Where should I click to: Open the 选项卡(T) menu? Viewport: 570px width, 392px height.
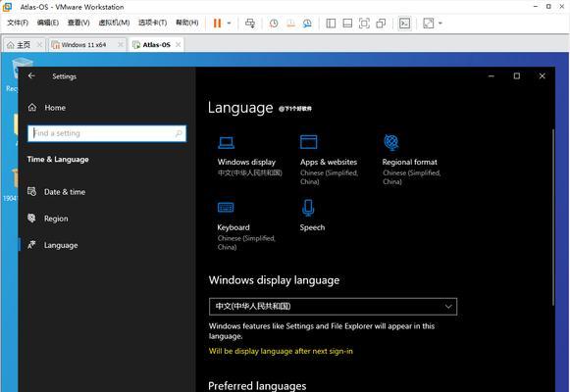pyautogui.click(x=152, y=23)
